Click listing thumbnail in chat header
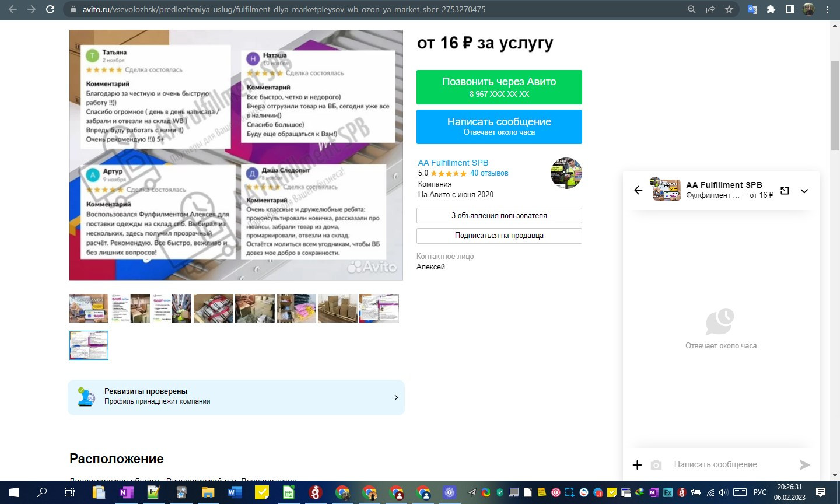 tap(666, 190)
